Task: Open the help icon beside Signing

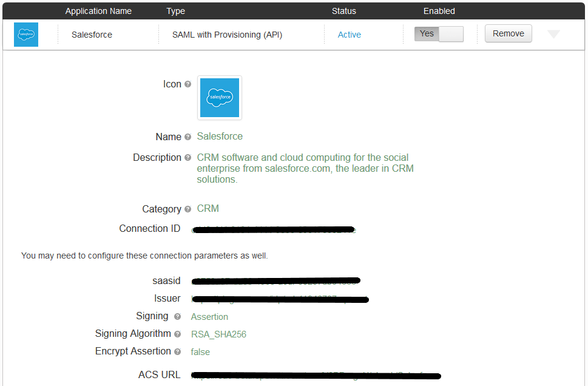Action: pyautogui.click(x=177, y=317)
